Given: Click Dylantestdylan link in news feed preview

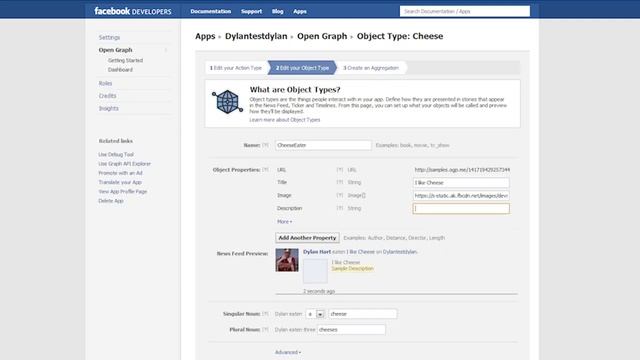Looking at the screenshot, I should coord(400,252).
